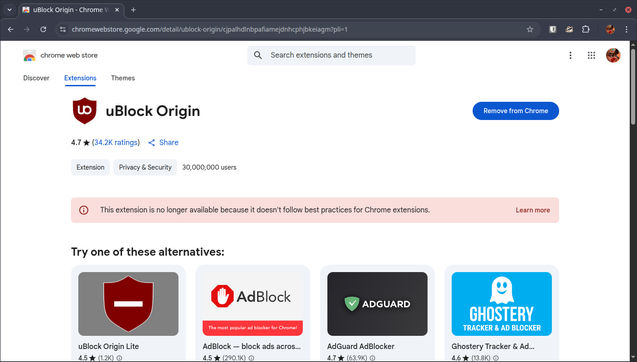Screen dimensions: 637x362
Task: Open the site information icon in the address bar
Action: (63, 29)
